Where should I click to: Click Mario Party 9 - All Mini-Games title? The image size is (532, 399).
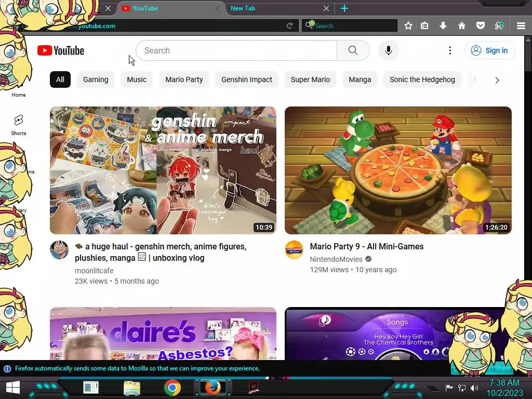[367, 246]
